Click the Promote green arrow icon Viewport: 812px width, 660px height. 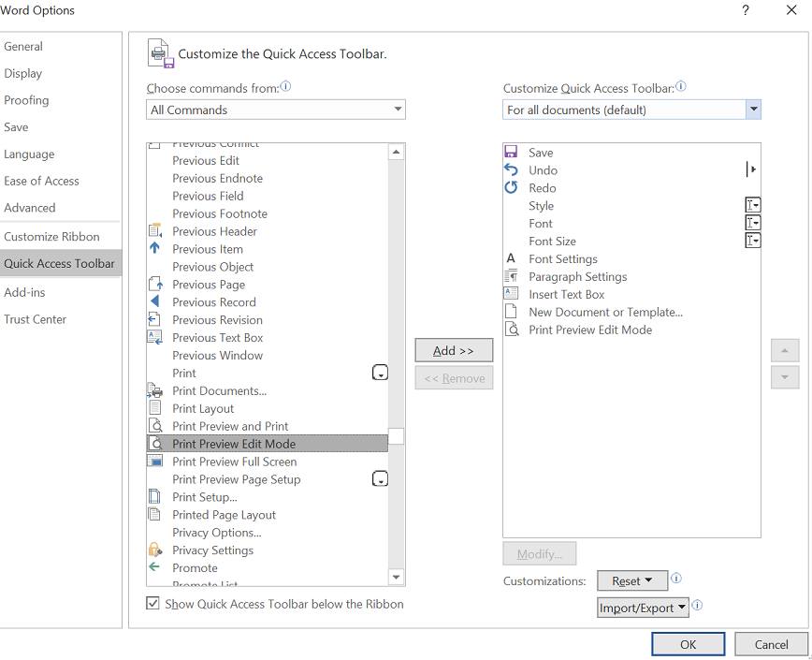pyautogui.click(x=154, y=566)
